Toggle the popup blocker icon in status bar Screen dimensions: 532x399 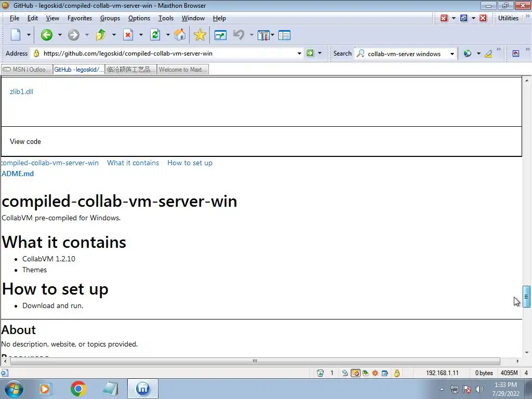[x=355, y=373]
